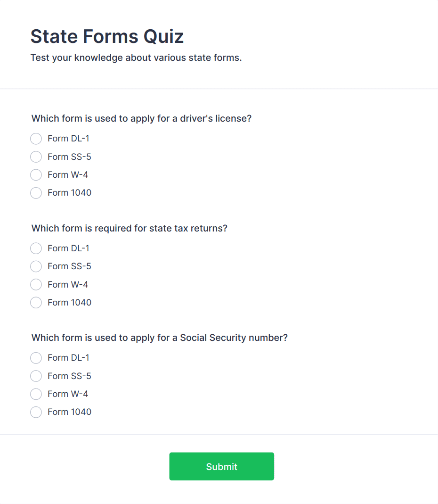This screenshot has height=504, width=438.
Task: Pick Form W-4 for Social Security question
Action: [x=36, y=394]
